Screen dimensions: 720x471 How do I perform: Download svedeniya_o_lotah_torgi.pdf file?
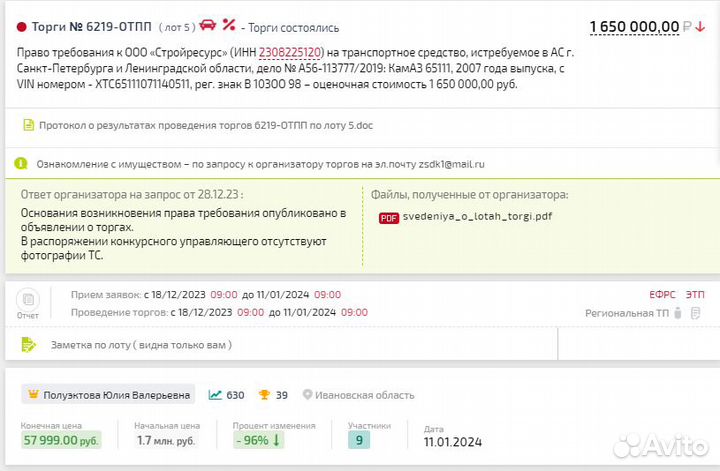476,216
